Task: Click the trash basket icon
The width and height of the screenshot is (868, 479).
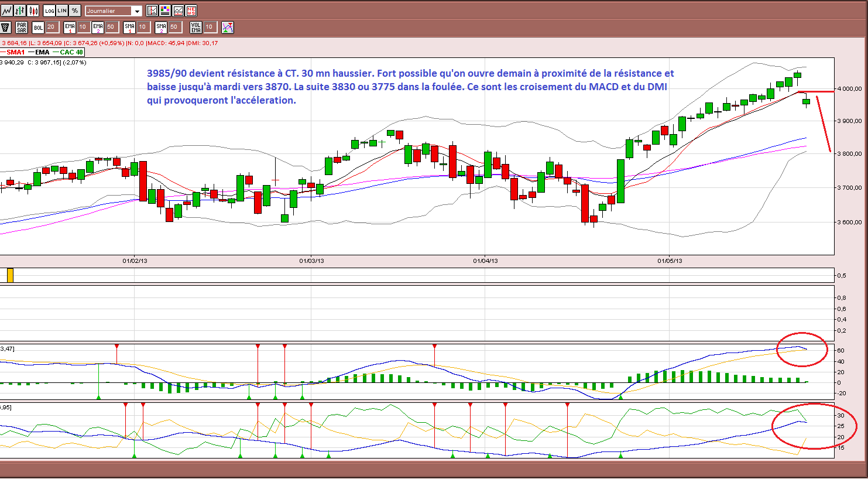Action: pyautogui.click(x=5, y=27)
